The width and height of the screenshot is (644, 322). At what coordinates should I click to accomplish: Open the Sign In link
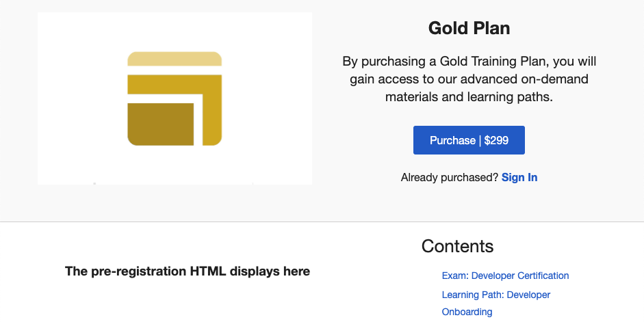point(519,177)
